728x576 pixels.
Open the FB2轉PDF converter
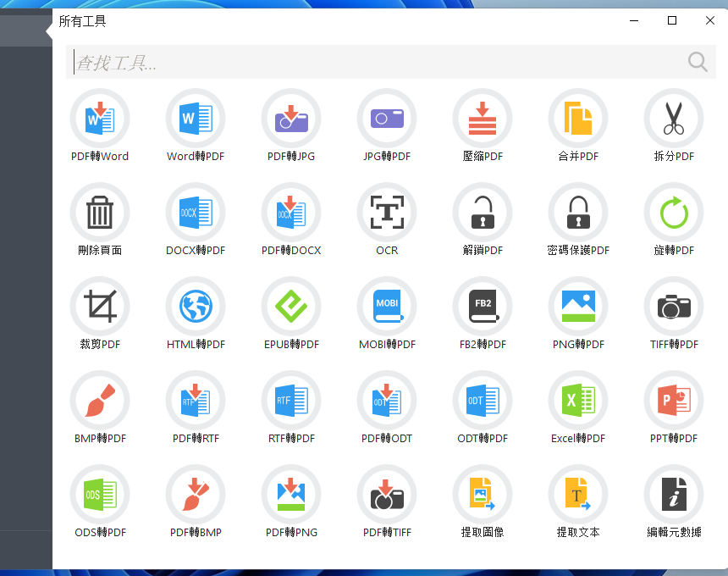coord(483,307)
